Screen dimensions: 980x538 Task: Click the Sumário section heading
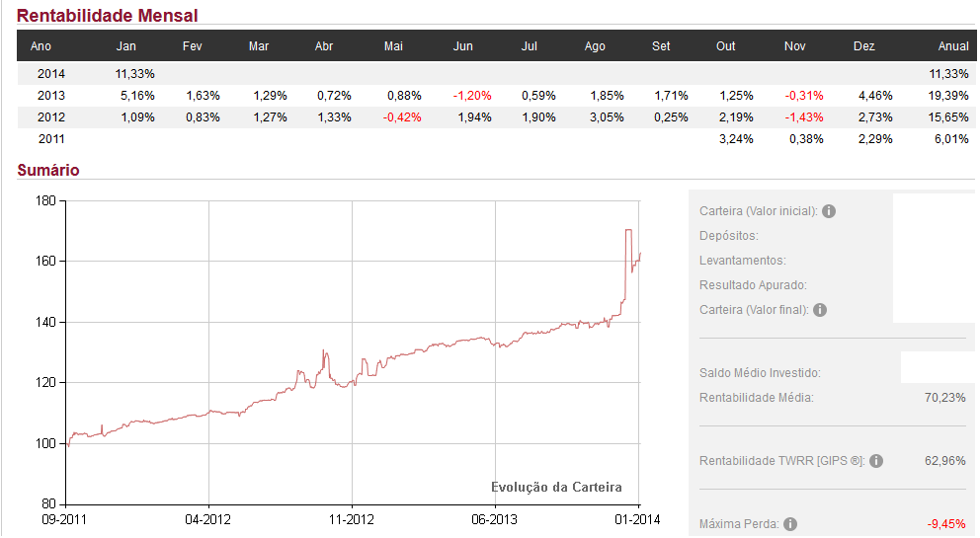coord(48,171)
